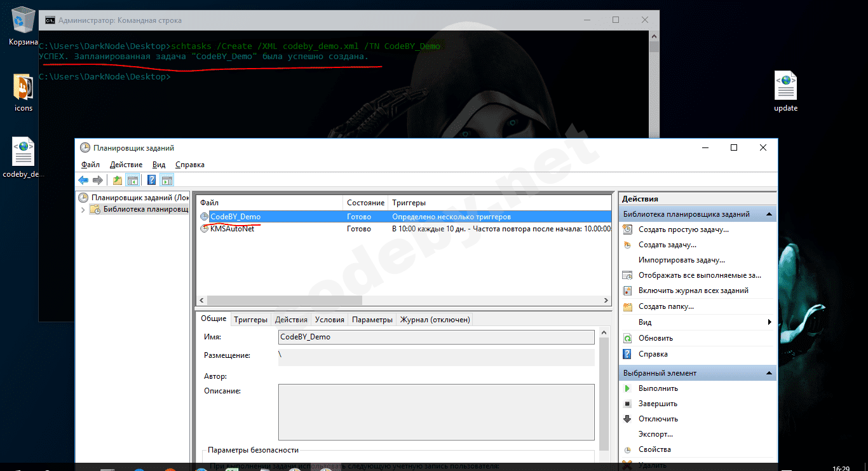Sort by the Состояние column header
Image resolution: width=868 pixels, height=471 pixels.
[365, 203]
